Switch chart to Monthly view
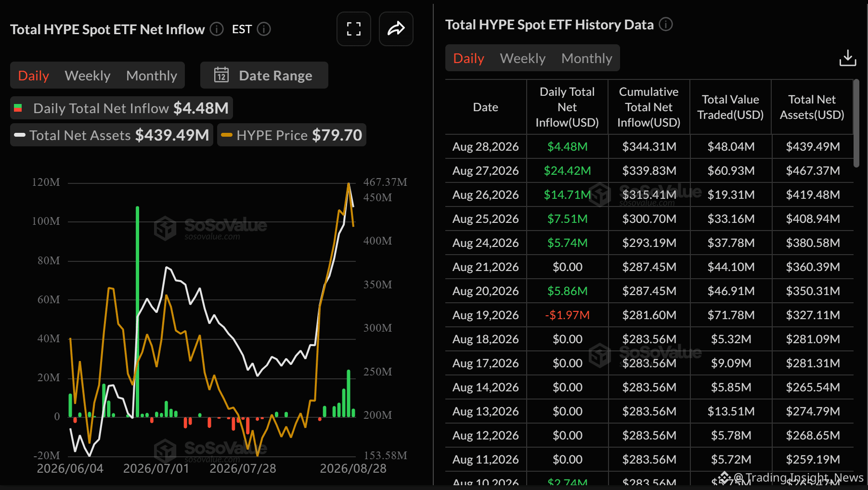The height and width of the screenshot is (490, 868). point(152,76)
